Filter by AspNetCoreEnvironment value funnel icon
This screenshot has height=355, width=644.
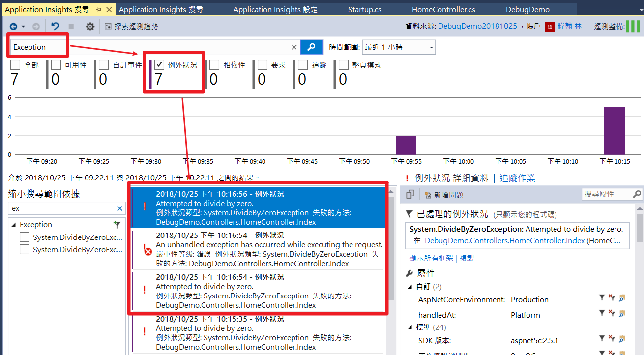coord(602,297)
